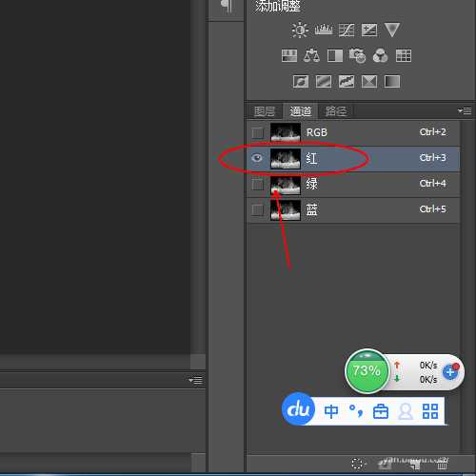Switch to the 图层 (Layers) tab
Screen dimensions: 476x476
(x=265, y=111)
